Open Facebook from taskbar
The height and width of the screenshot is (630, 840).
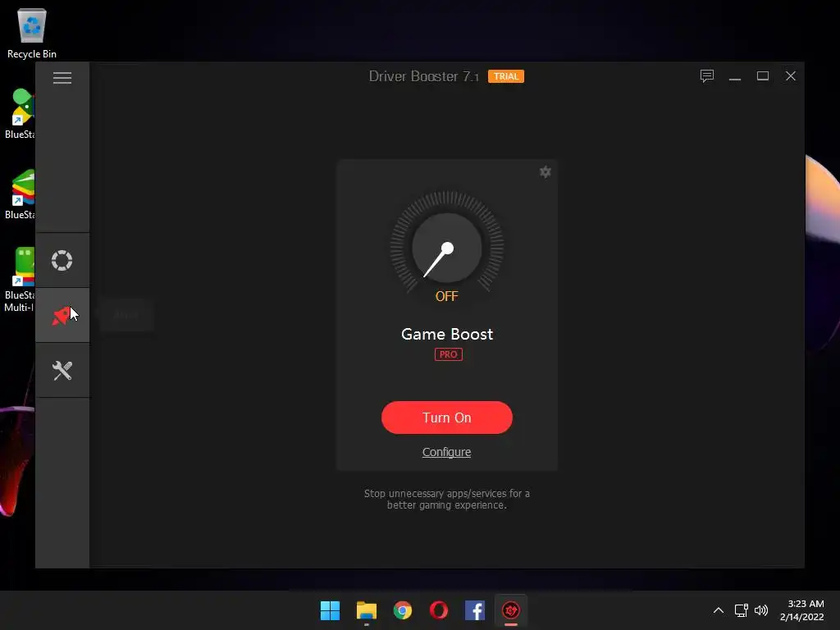(475, 610)
